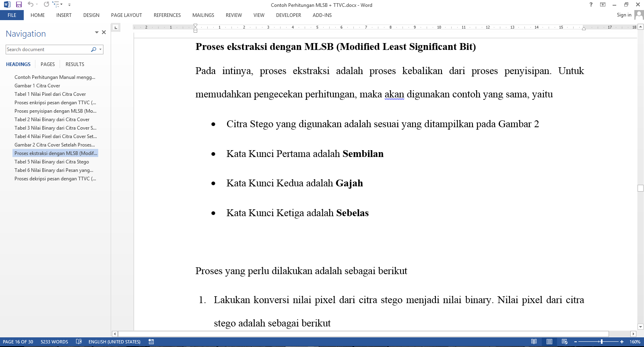This screenshot has height=347, width=644.
Task: Switch to Read Mode view
Action: point(534,342)
